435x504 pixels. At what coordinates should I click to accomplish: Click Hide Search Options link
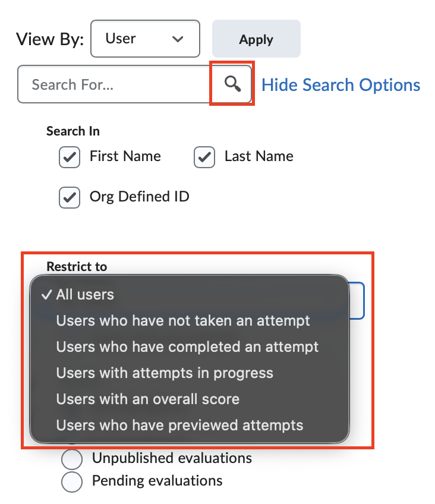pos(340,84)
